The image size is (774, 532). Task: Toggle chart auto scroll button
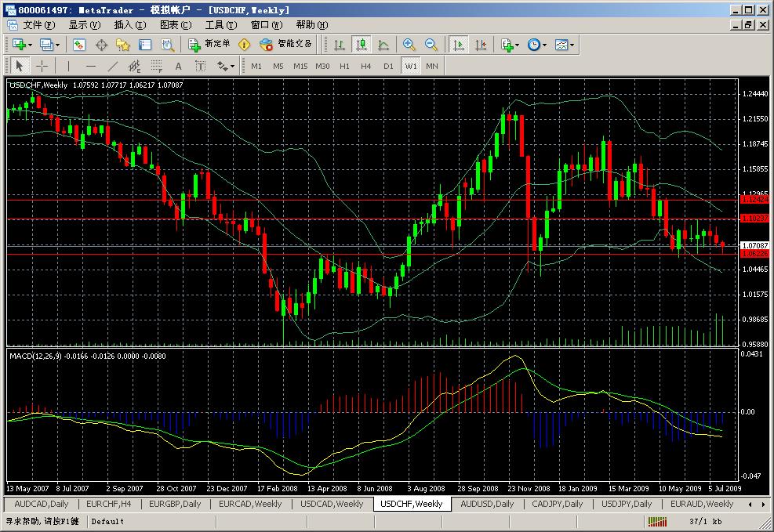[459, 45]
